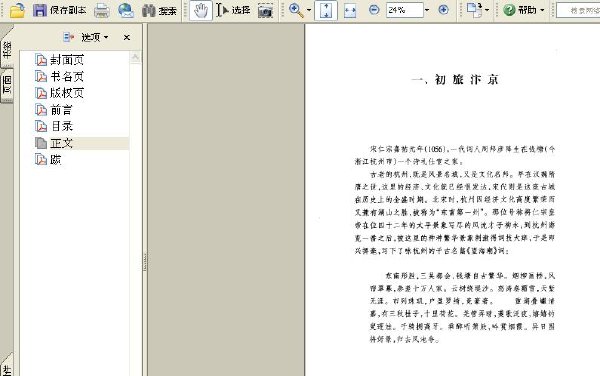Click the gray page icon beside 正文

(41, 143)
